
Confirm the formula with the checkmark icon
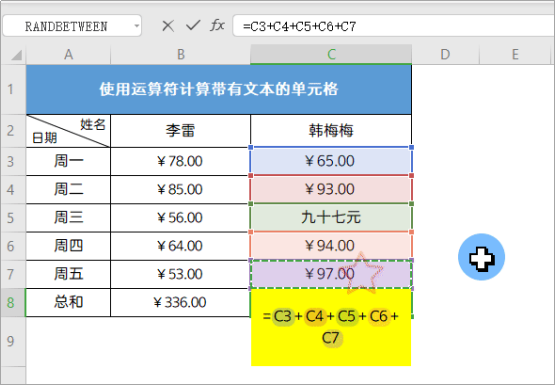[193, 25]
